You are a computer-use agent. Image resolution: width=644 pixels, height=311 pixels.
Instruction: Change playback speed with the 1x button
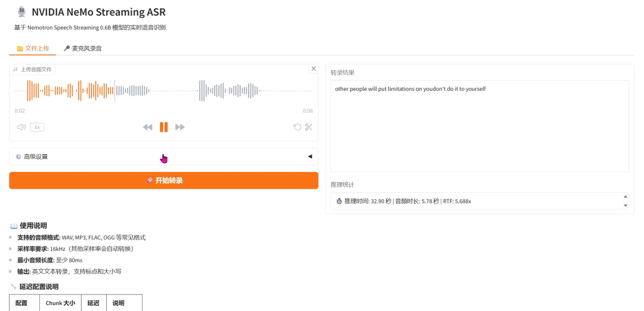tap(37, 127)
